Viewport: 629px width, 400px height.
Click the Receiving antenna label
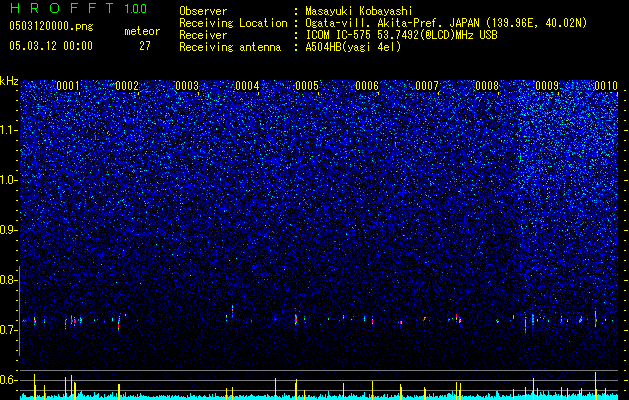pos(230,47)
